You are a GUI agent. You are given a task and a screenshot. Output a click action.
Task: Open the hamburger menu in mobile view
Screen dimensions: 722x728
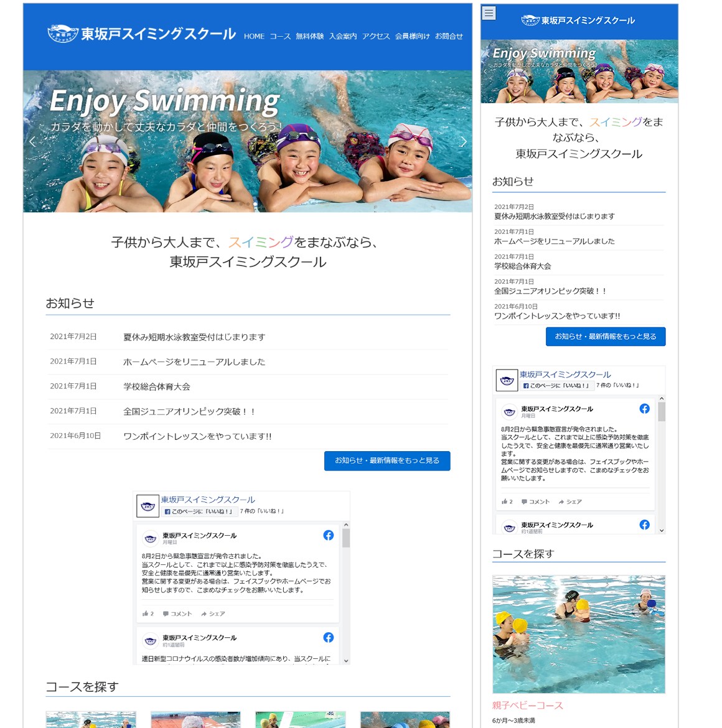coord(489,13)
